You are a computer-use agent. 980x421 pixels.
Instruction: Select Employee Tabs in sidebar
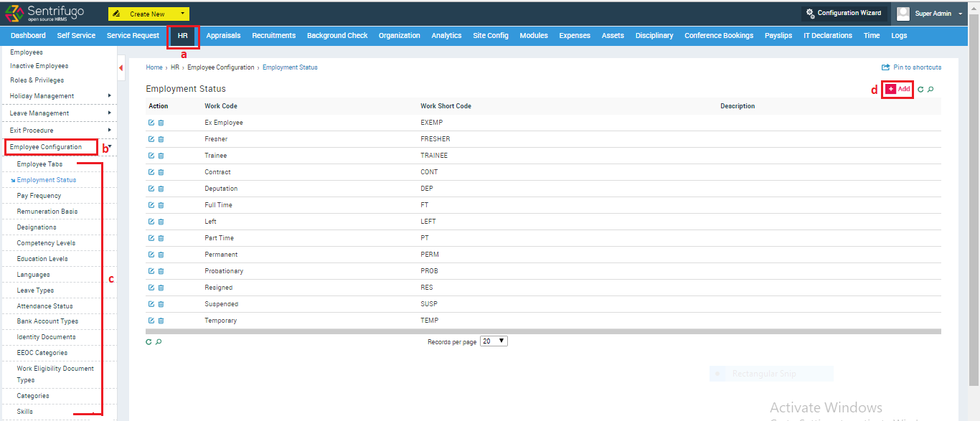click(x=39, y=164)
